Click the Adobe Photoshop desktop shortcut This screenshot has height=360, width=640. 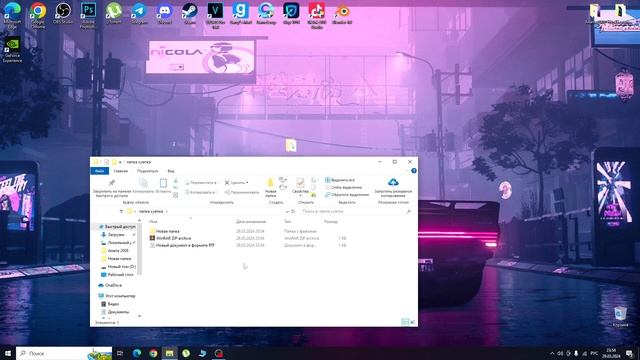point(88,15)
